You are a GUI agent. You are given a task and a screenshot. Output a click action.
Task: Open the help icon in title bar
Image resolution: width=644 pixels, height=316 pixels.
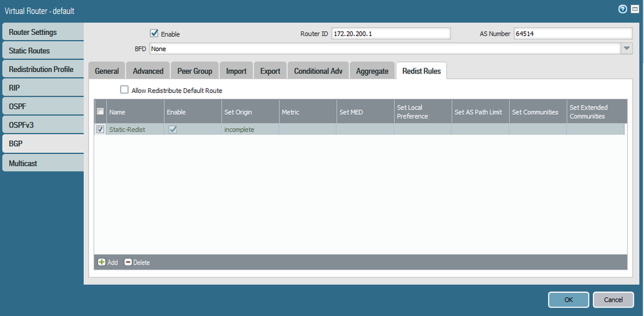(x=623, y=10)
